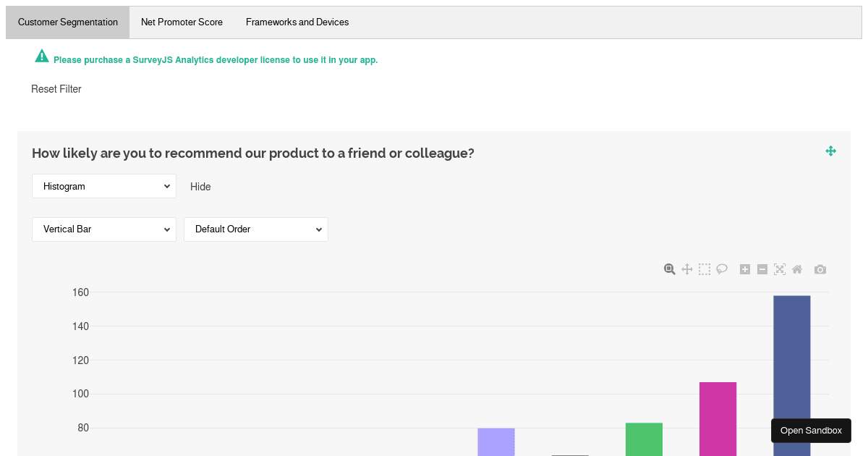Click the green warning triangle icon

tap(41, 55)
